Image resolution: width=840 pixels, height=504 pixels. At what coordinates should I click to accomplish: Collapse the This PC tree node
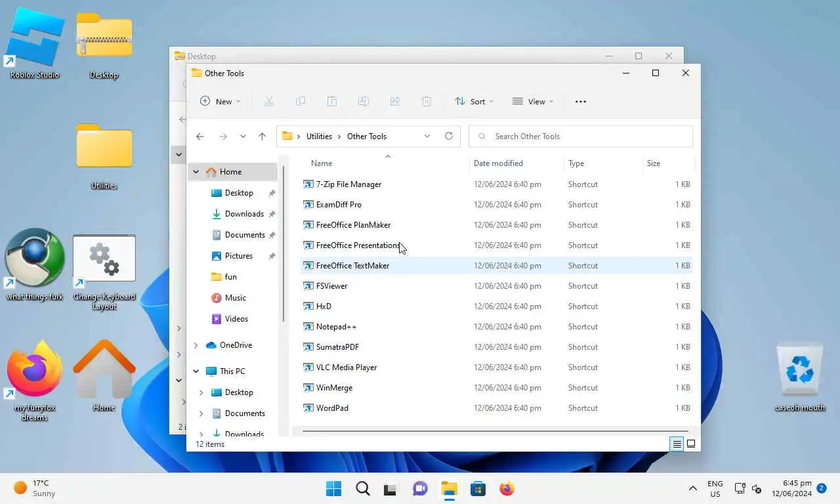pos(196,371)
